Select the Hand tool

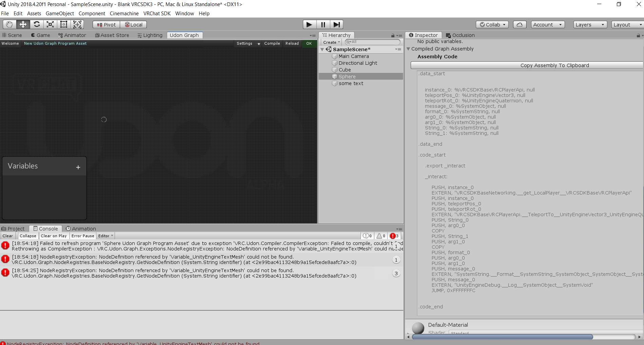[x=9, y=24]
